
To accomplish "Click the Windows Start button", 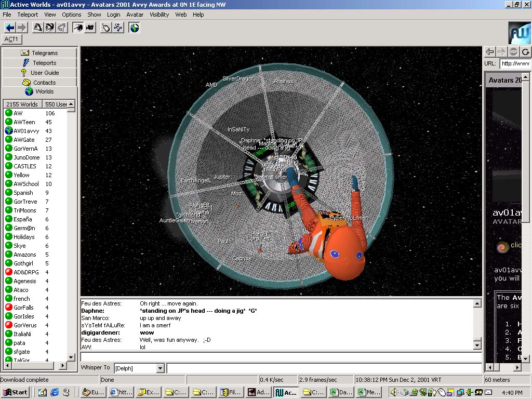I will coord(15,392).
